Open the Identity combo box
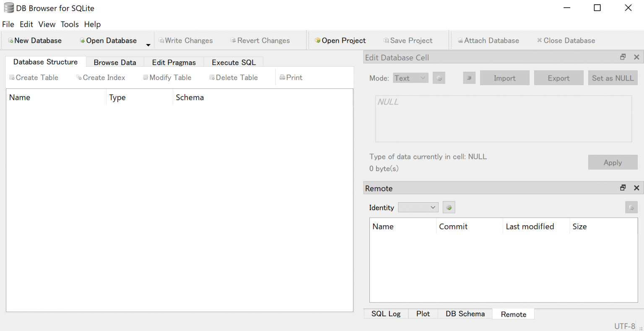Viewport: 644px width, 331px height. [418, 208]
